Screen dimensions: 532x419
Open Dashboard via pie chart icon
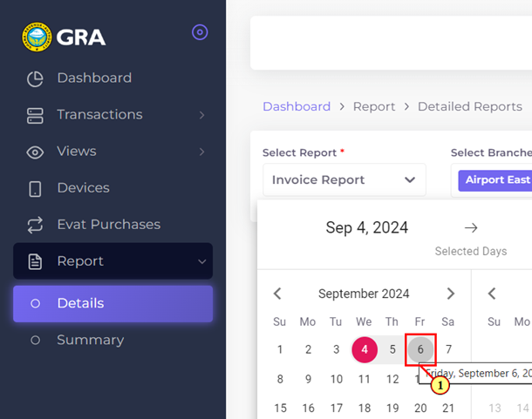tap(35, 78)
